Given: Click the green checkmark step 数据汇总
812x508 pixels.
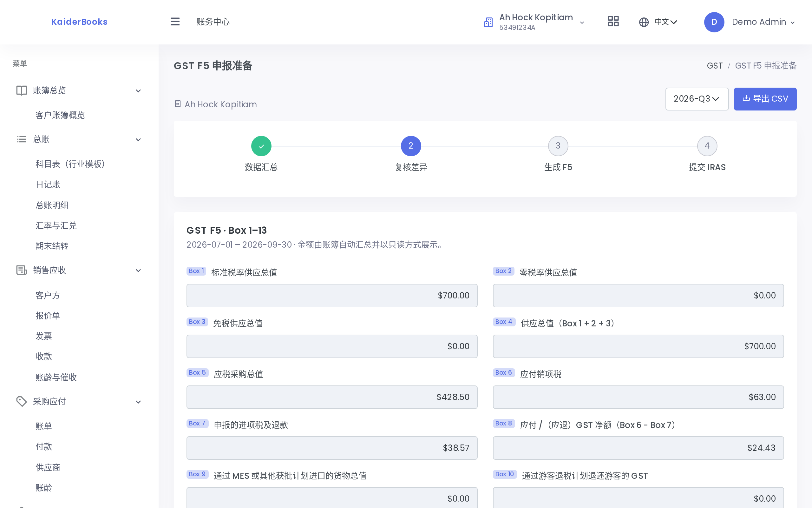Looking at the screenshot, I should coord(261,146).
